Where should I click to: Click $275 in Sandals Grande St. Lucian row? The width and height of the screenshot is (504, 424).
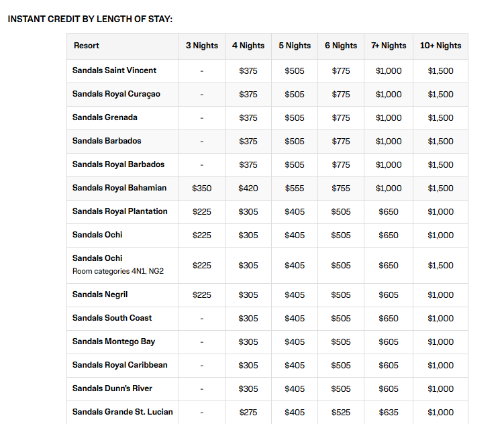pyautogui.click(x=248, y=413)
